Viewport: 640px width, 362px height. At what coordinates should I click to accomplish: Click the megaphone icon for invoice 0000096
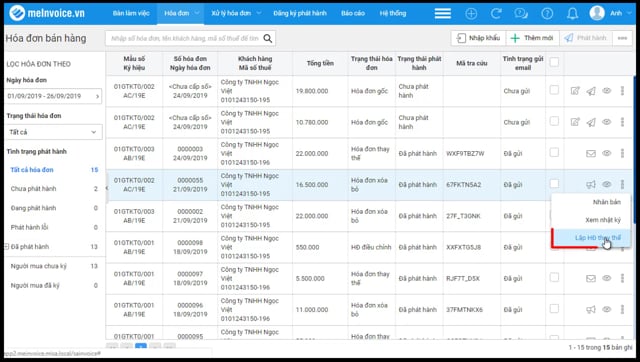(591, 309)
